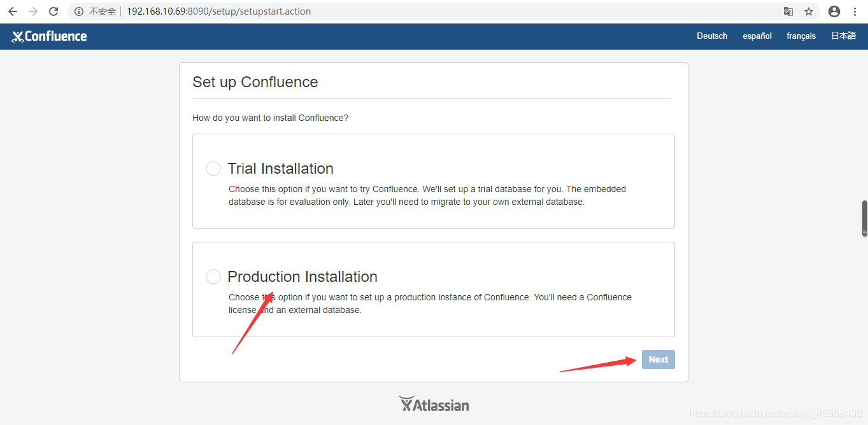Switch language to español
Viewport: 868px width, 425px height.
[x=757, y=36]
